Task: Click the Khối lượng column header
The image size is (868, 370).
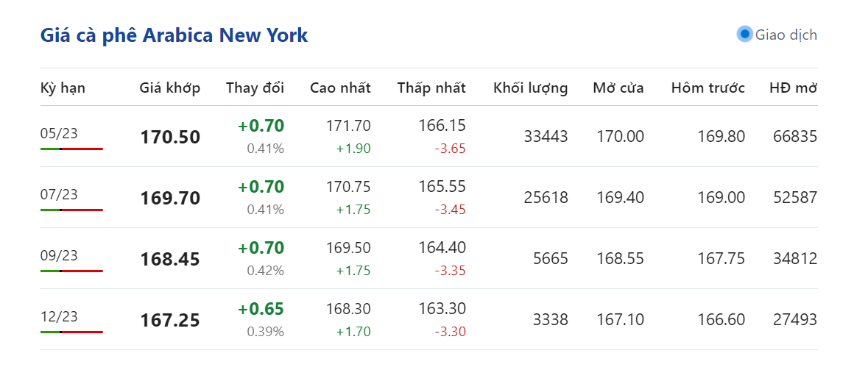Action: [x=530, y=88]
